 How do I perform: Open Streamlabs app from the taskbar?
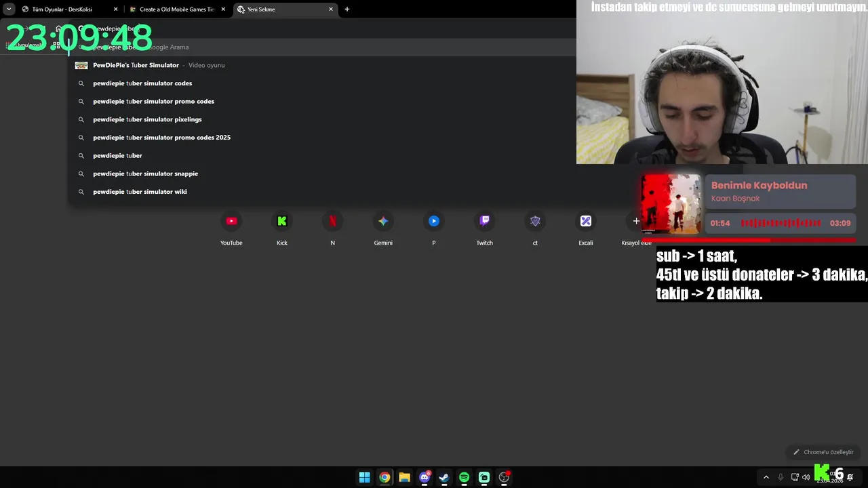pyautogui.click(x=484, y=477)
